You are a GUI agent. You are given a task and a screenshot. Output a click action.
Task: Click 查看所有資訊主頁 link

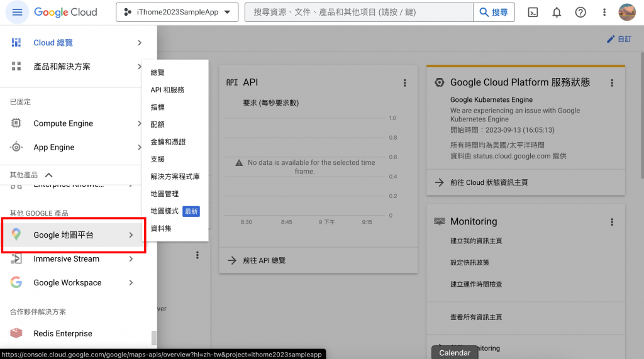(x=476, y=317)
